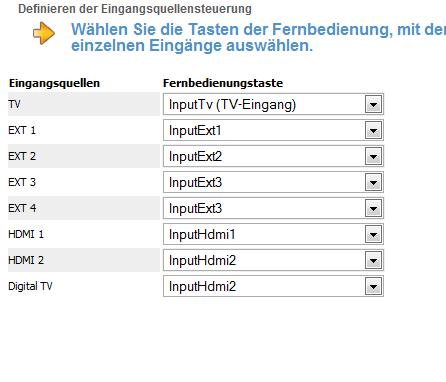The height and width of the screenshot is (382, 446).
Task: Click the InputExt2 combo box field
Action: pyautogui.click(x=273, y=156)
